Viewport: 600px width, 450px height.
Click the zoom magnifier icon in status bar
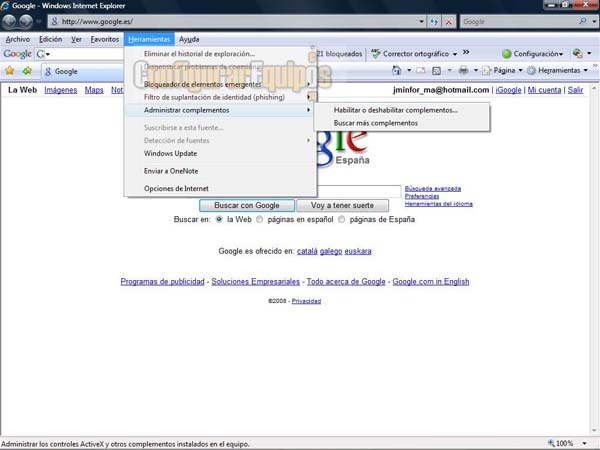[x=551, y=443]
